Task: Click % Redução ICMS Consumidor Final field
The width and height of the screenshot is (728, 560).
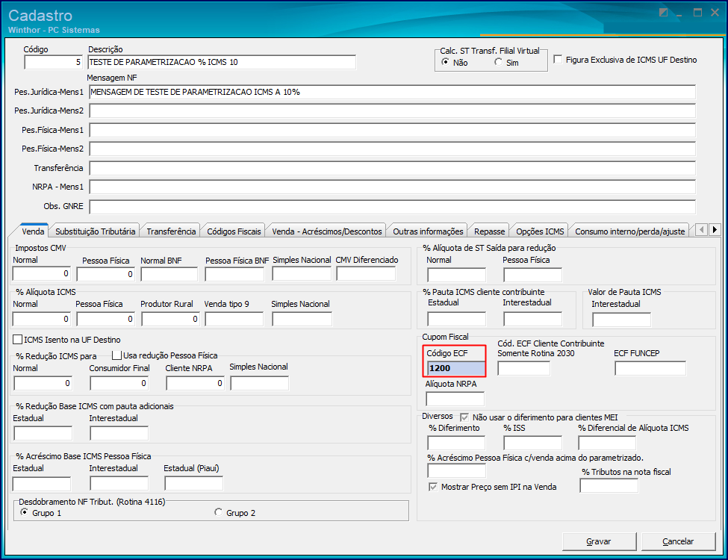Action: [x=119, y=384]
